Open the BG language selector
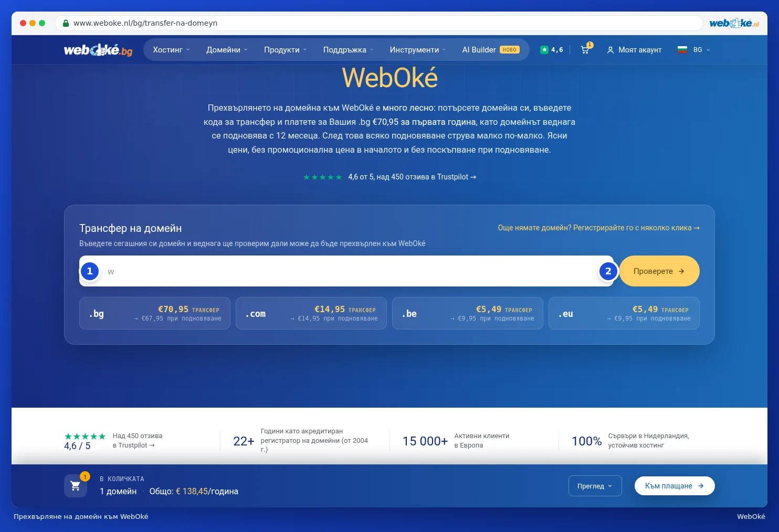The height and width of the screenshot is (532, 779). pos(701,50)
